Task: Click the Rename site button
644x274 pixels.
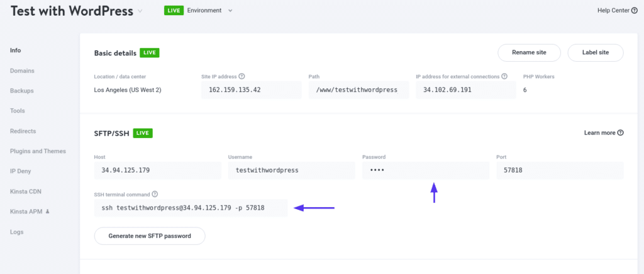Action: click(529, 53)
